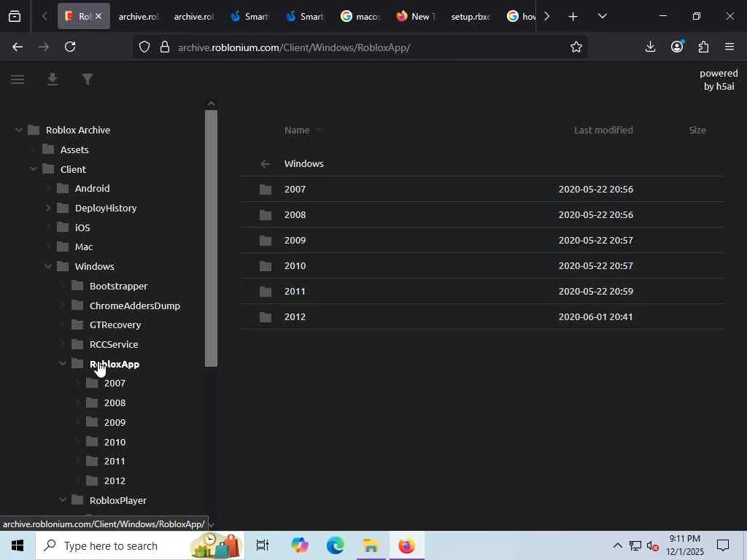747x560 pixels.
Task: Select iOS folder in tree
Action: [x=82, y=227]
